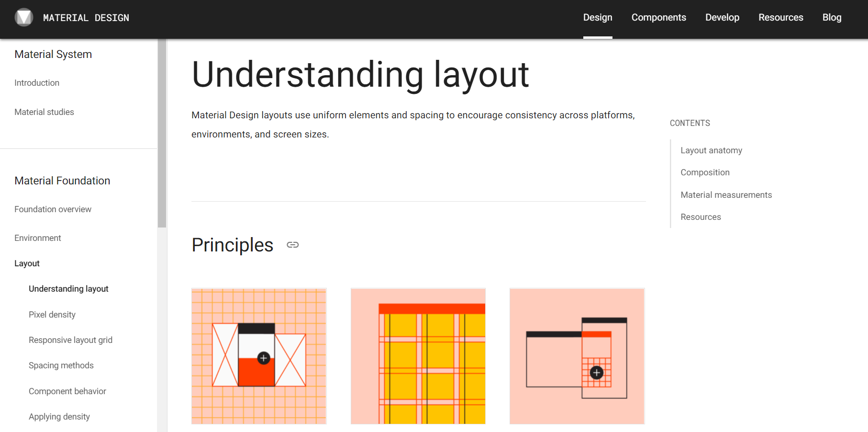868x432 pixels.
Task: Select Understanding layout sidebar item
Action: pos(68,289)
